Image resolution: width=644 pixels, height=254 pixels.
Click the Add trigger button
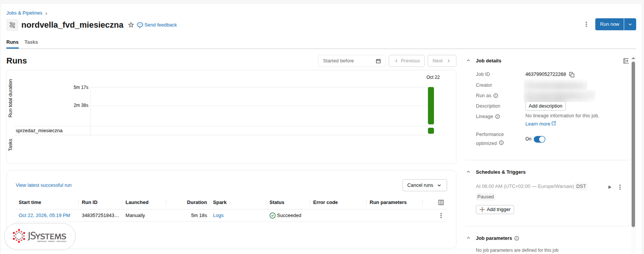click(495, 209)
